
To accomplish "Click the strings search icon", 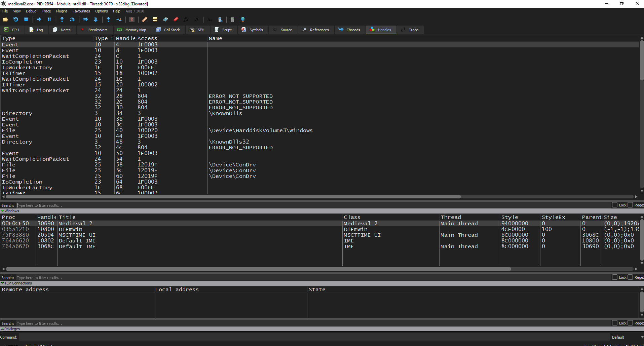I will pos(210,20).
